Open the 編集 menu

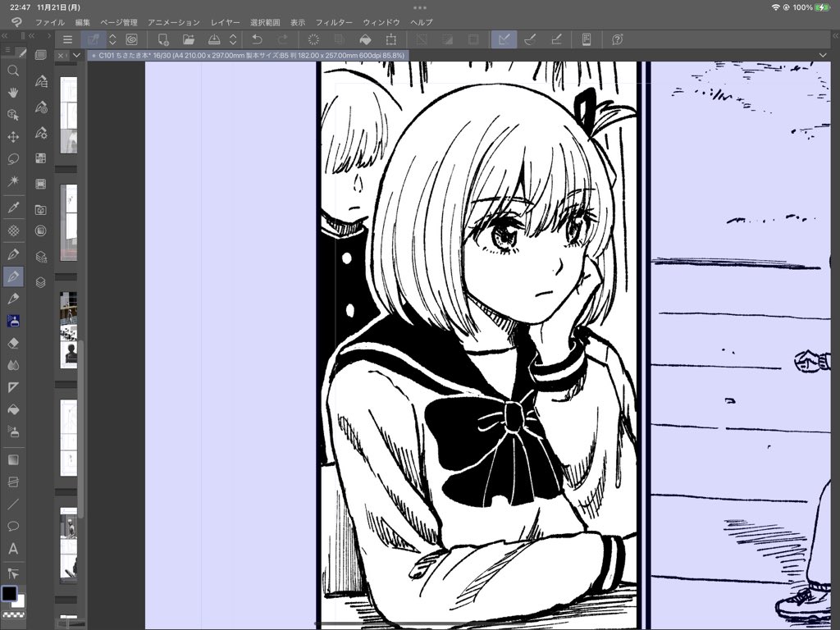point(83,22)
